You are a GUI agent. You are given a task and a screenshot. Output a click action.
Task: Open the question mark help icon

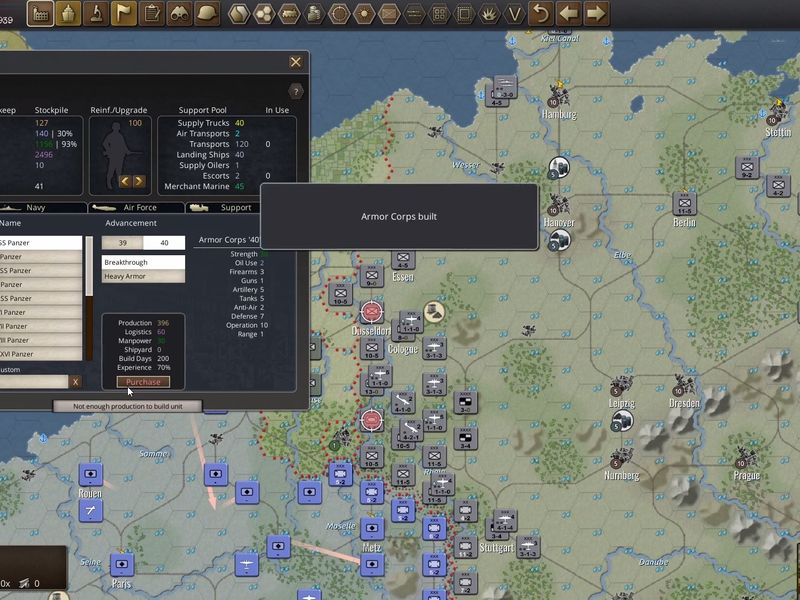296,92
